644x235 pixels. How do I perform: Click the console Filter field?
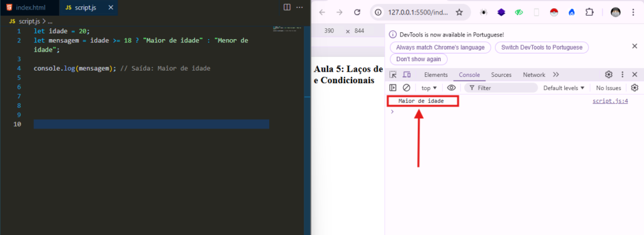(501, 88)
